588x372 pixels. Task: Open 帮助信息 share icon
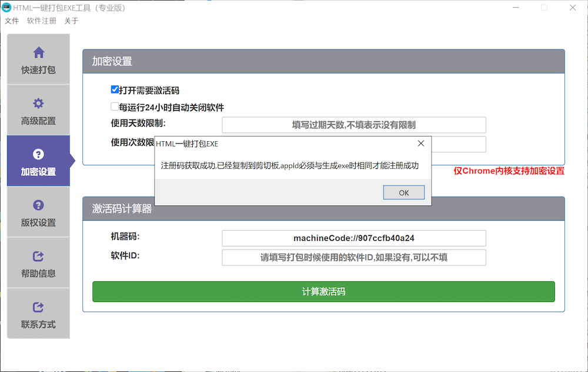pos(39,256)
